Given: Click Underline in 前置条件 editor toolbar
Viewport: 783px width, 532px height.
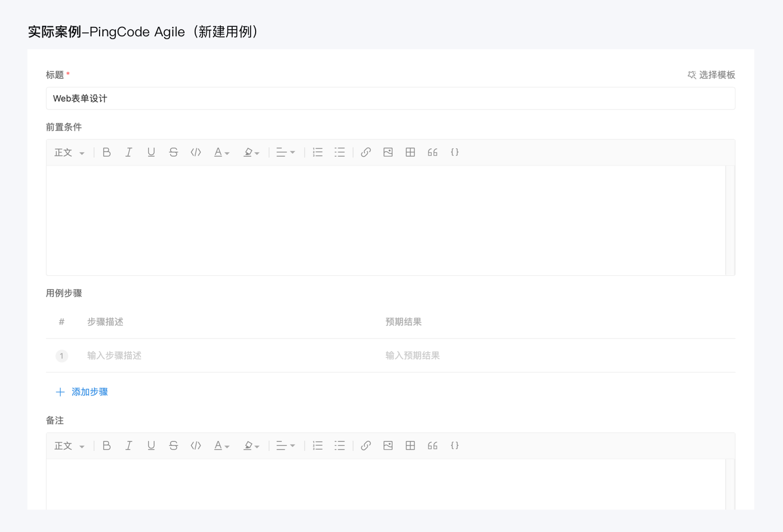Looking at the screenshot, I should [x=151, y=152].
